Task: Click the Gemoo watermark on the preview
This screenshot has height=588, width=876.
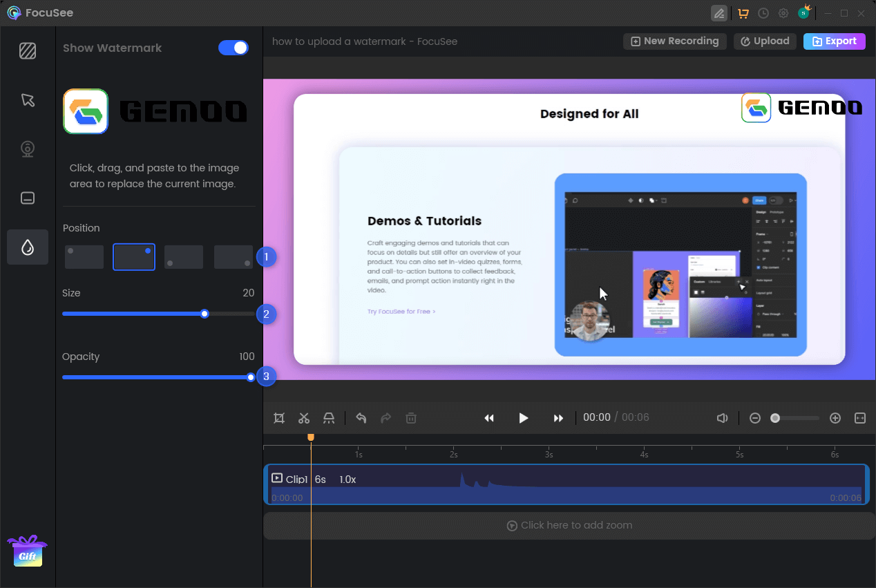Action: point(801,108)
